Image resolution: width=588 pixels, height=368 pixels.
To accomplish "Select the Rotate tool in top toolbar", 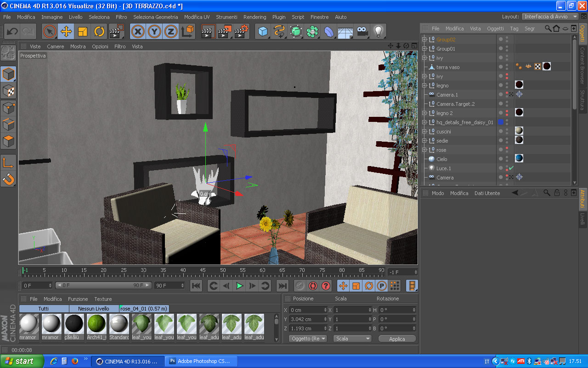I will tap(99, 32).
